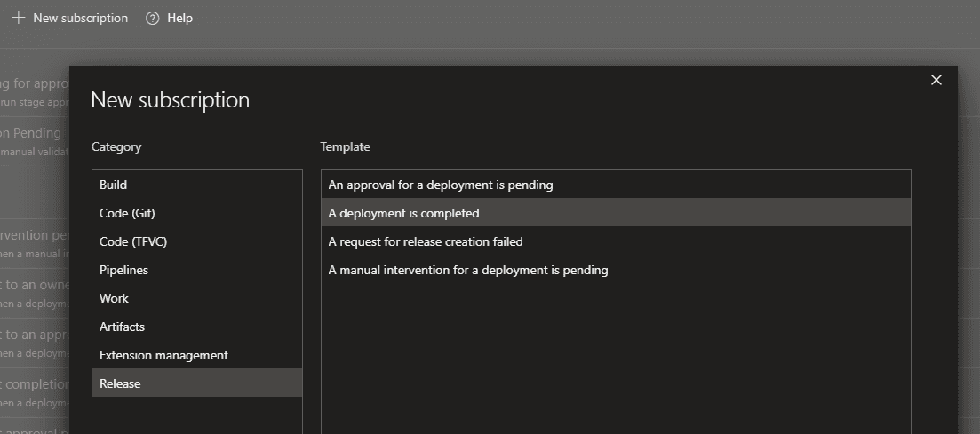This screenshot has width=980, height=434.
Task: Select the Extension management category
Action: (163, 355)
